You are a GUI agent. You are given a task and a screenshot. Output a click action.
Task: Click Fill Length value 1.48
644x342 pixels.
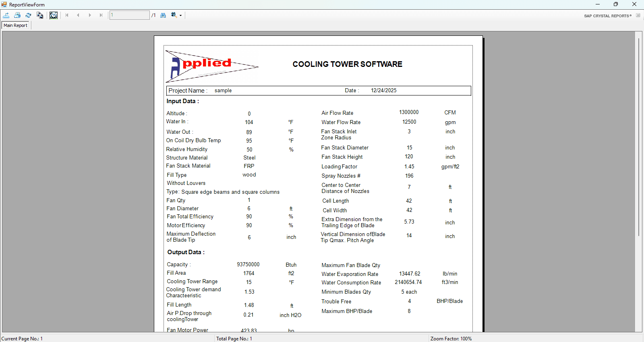point(249,305)
